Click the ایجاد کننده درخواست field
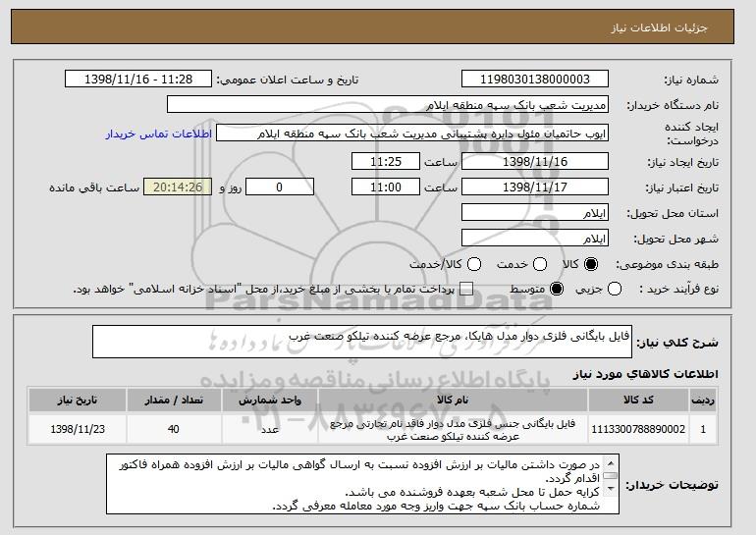The width and height of the screenshot is (756, 535). pos(412,134)
